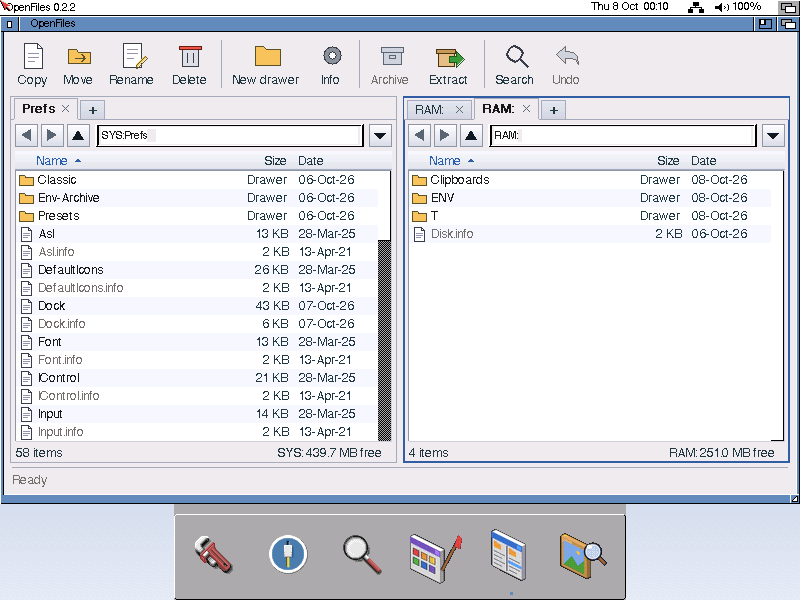Select the Font.info file
Screen dimensions: 800x600
click(x=197, y=360)
